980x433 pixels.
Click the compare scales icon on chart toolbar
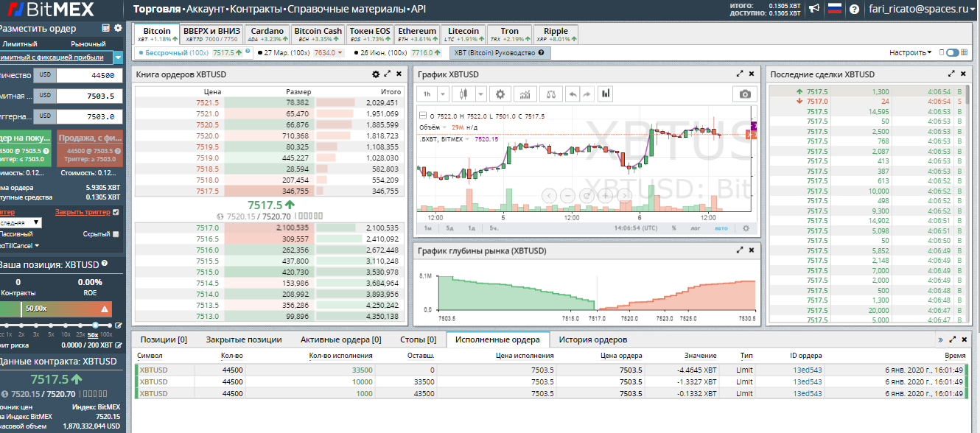click(x=550, y=94)
